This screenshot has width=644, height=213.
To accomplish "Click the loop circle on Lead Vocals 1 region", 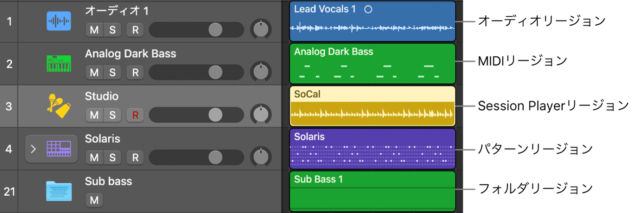I will [x=368, y=9].
